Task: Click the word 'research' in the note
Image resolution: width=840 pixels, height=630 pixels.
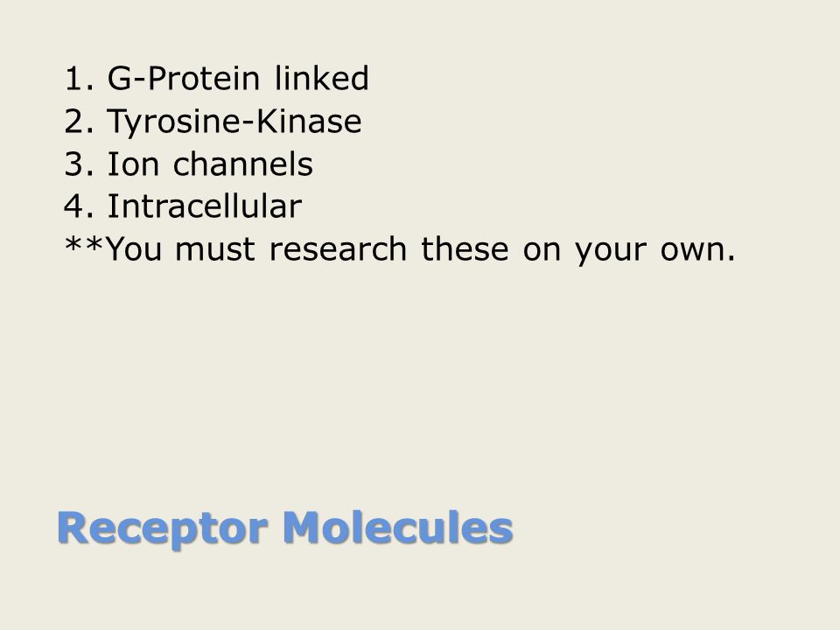Action: [x=338, y=250]
